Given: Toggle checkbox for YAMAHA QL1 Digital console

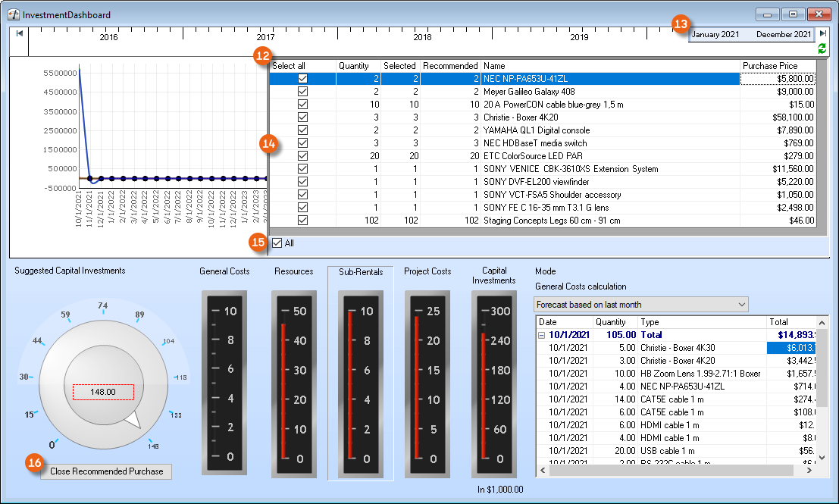Looking at the screenshot, I should coord(303,130).
